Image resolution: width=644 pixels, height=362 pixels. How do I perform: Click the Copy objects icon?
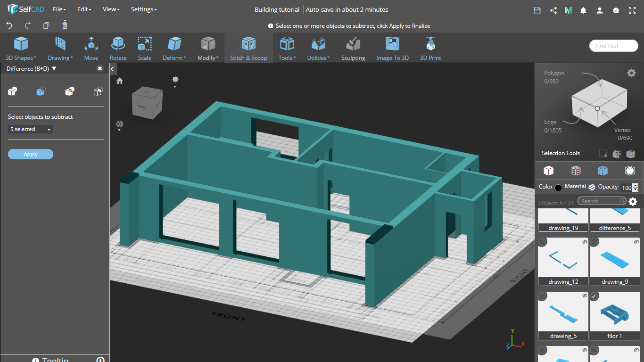[46, 25]
